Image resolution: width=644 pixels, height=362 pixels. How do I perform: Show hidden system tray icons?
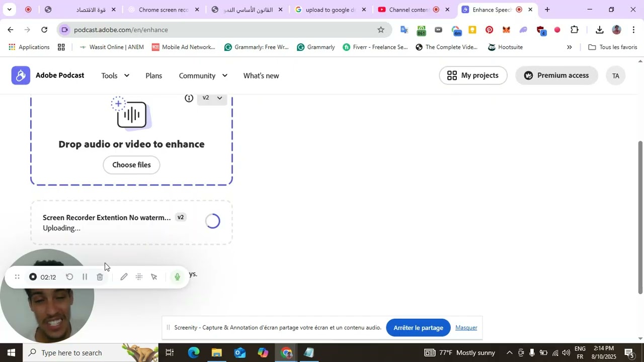[509, 352]
